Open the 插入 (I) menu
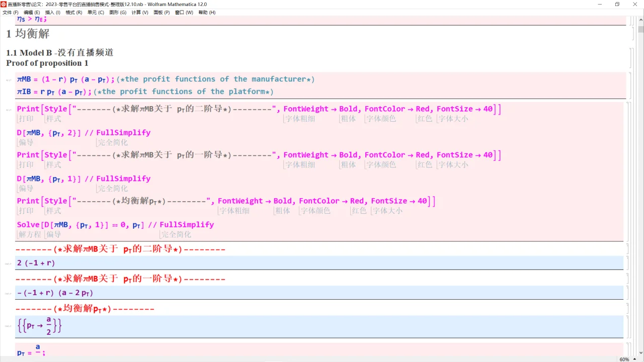The height and width of the screenshot is (362, 644). [53, 13]
